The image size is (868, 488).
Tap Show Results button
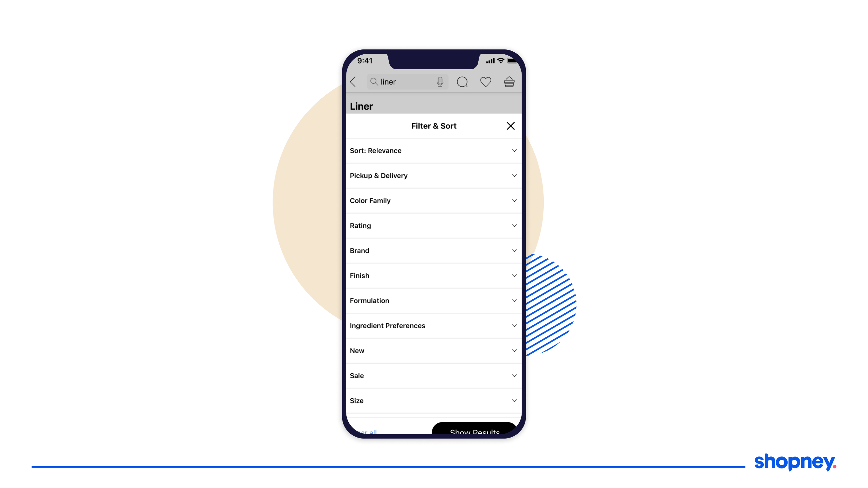point(475,431)
